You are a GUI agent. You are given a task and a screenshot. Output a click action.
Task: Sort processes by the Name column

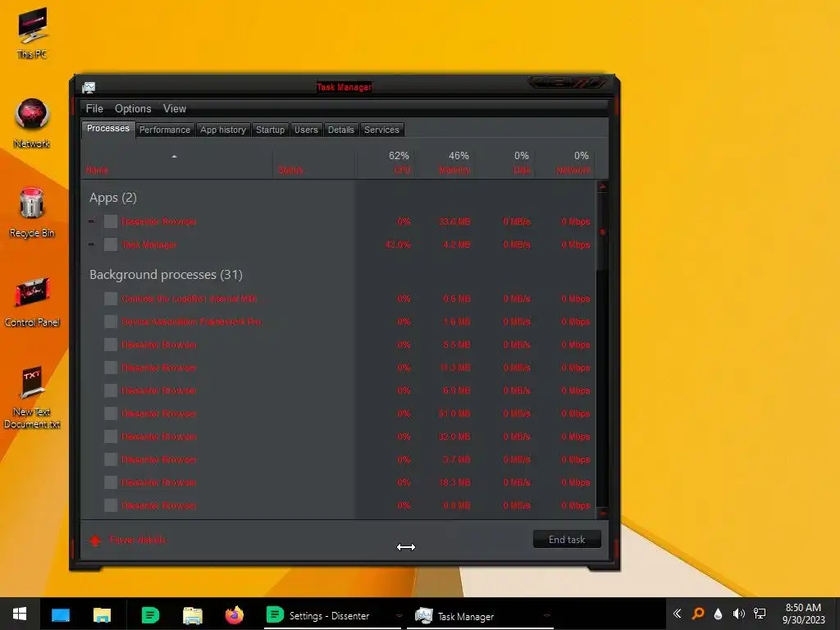pos(177,163)
